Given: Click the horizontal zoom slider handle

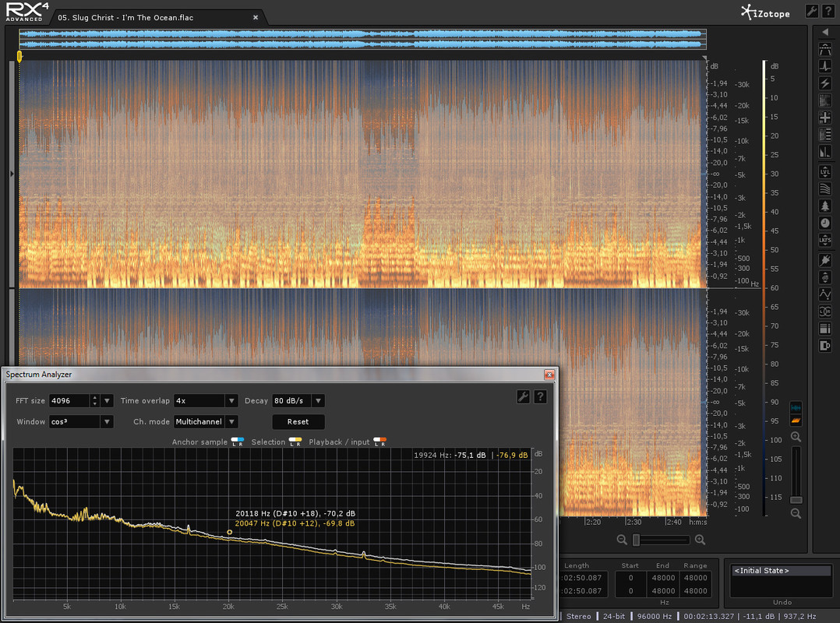Looking at the screenshot, I should click(637, 540).
